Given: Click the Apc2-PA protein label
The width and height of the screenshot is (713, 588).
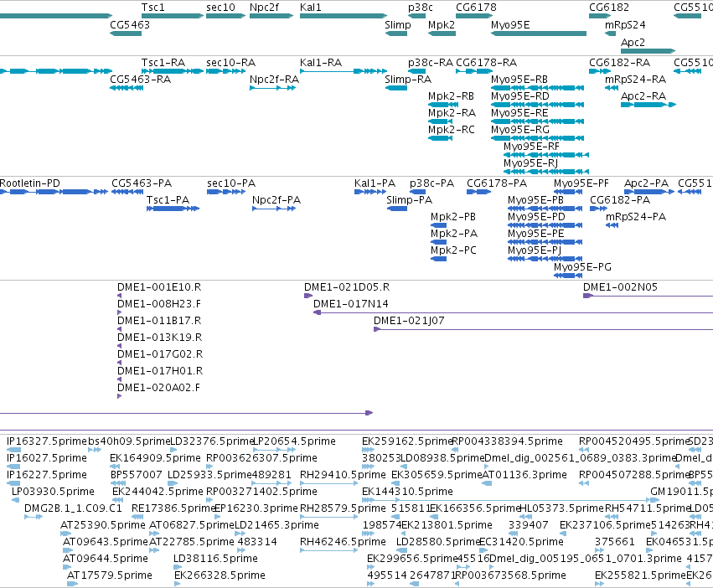Looking at the screenshot, I should pyautogui.click(x=646, y=183).
